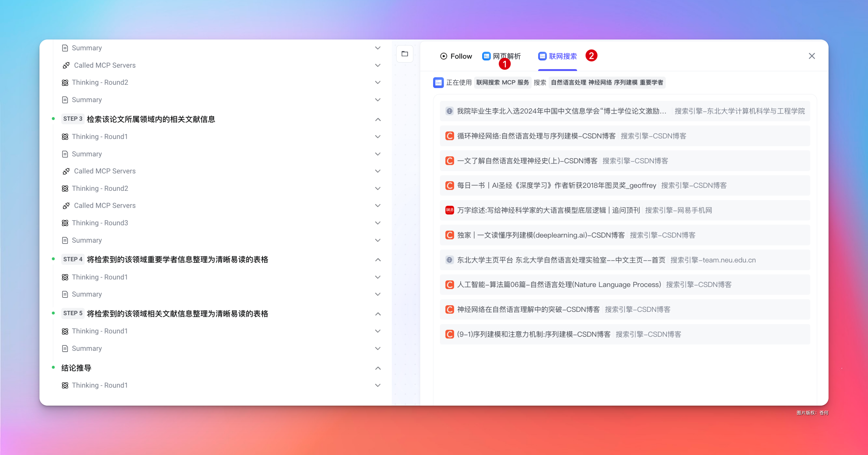
Task: Click the folder icon button
Action: [405, 54]
